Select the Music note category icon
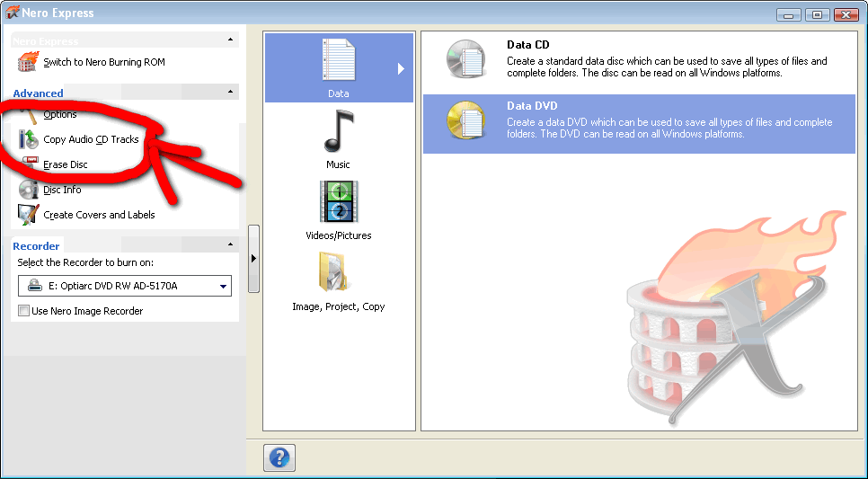The image size is (868, 479). point(338,130)
